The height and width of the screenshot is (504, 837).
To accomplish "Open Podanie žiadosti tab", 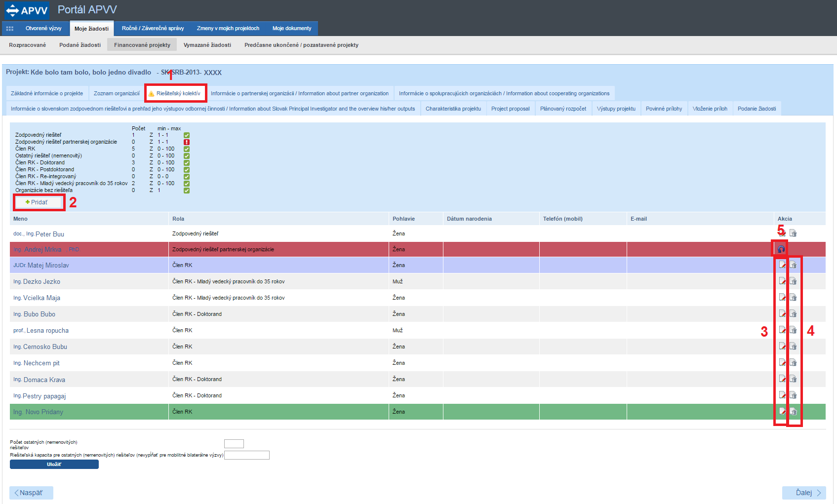I will [x=757, y=109].
